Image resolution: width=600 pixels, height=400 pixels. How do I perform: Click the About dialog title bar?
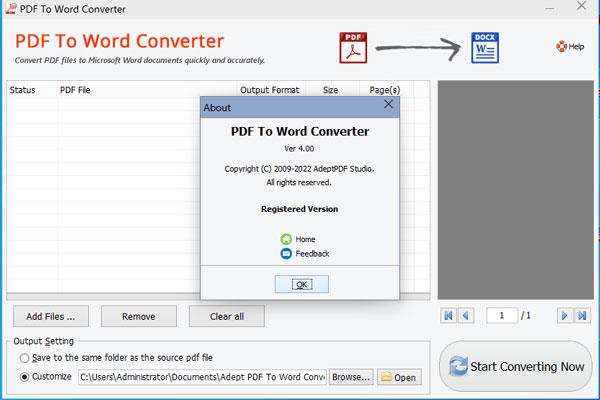point(300,107)
